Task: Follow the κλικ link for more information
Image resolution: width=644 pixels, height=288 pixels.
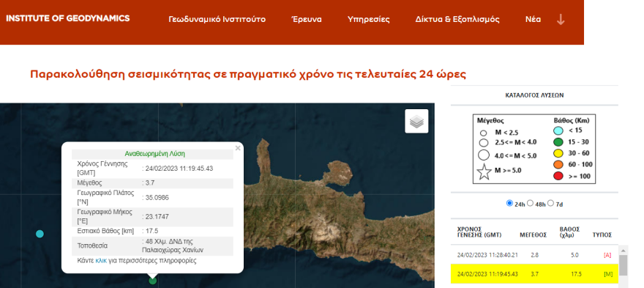Action: click(101, 260)
